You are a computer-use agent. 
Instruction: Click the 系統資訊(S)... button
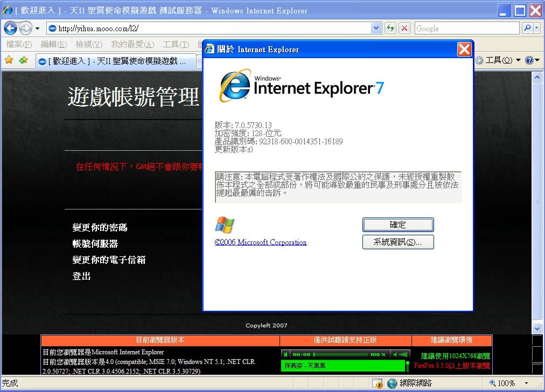coord(398,242)
